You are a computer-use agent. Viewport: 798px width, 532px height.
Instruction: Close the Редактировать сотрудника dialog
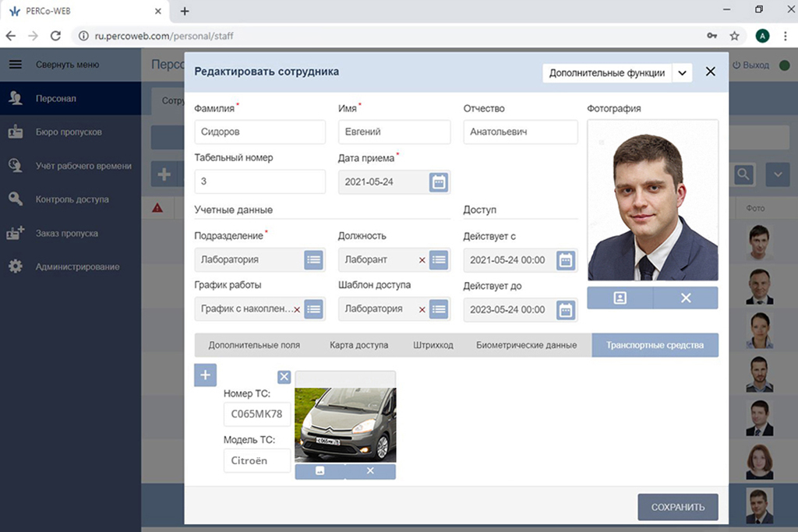(710, 72)
